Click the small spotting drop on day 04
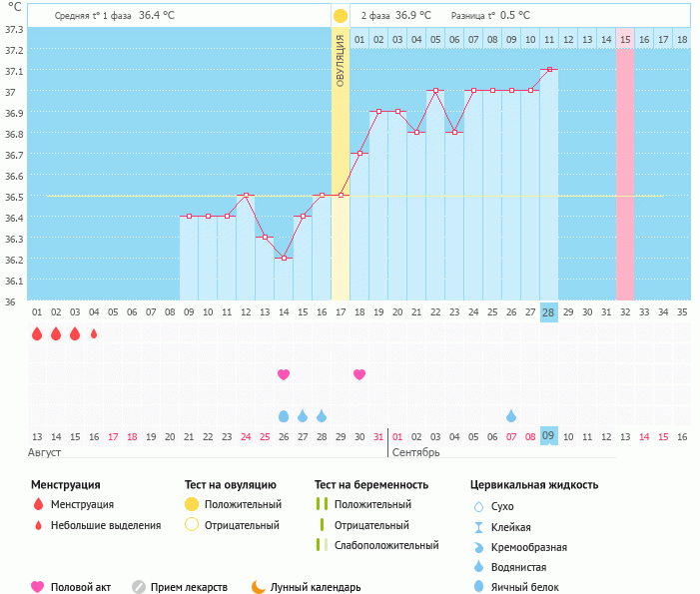Screen dimensions: 700x594 point(94,333)
